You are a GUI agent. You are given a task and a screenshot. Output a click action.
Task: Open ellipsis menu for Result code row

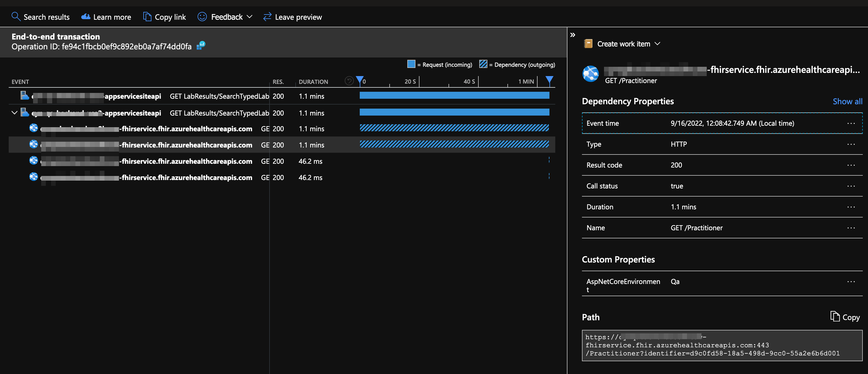click(x=851, y=165)
